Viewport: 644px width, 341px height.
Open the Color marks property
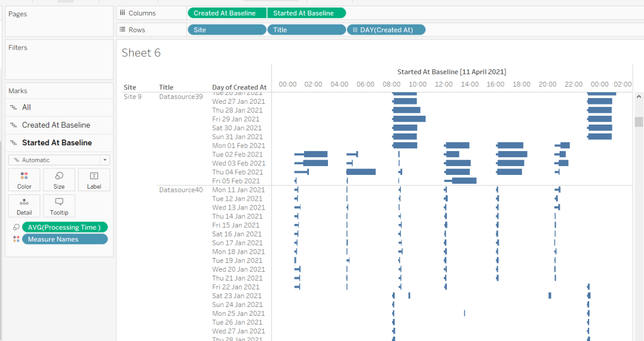[x=24, y=180]
